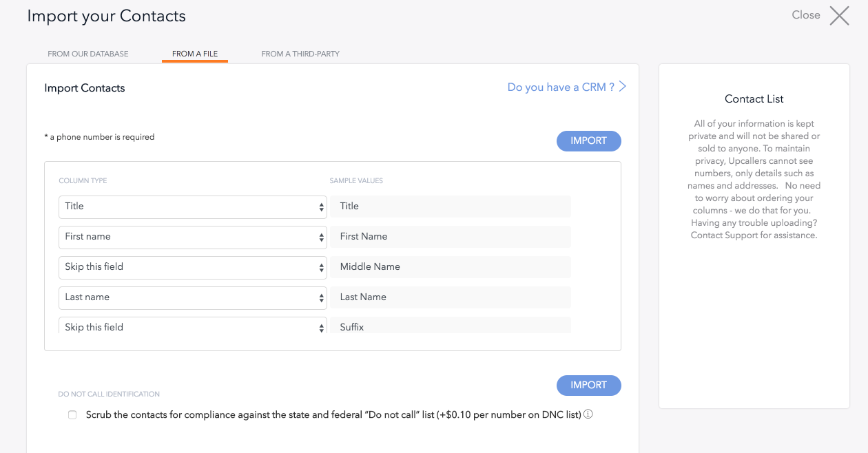Close the import dialog with X icon
Image resolution: width=868 pixels, height=453 pixels.
839,15
